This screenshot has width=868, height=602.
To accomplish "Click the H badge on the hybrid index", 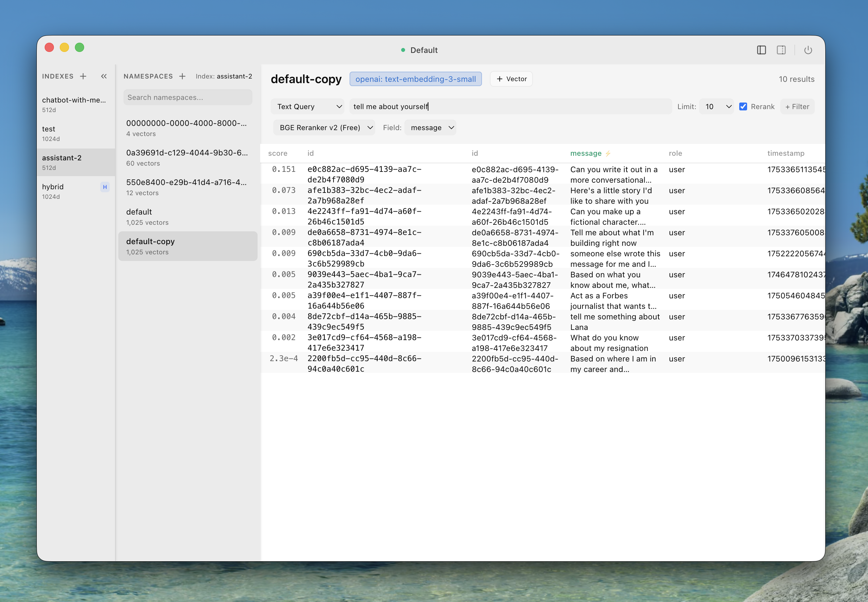I will 104,187.
